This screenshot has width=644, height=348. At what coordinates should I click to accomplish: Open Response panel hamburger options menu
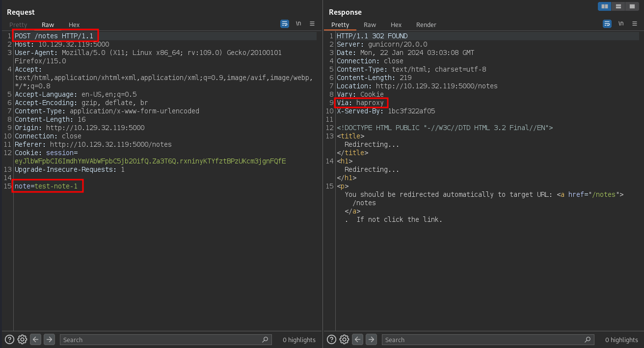(x=635, y=24)
